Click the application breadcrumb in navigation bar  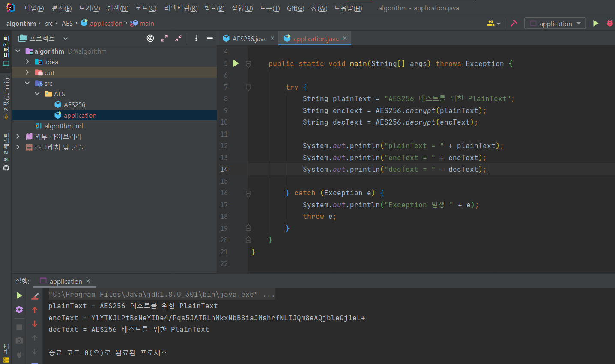pyautogui.click(x=102, y=23)
